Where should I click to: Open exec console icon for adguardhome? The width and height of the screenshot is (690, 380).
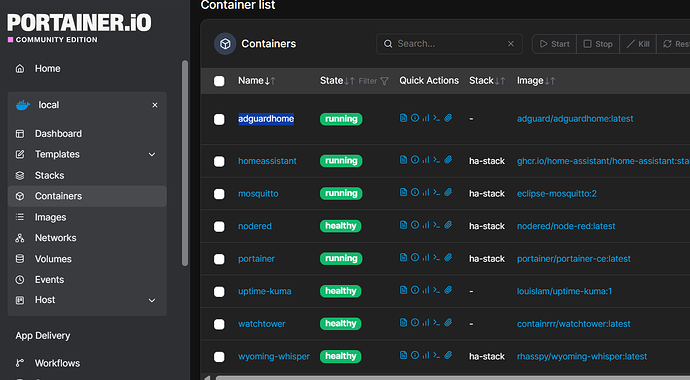(x=437, y=118)
